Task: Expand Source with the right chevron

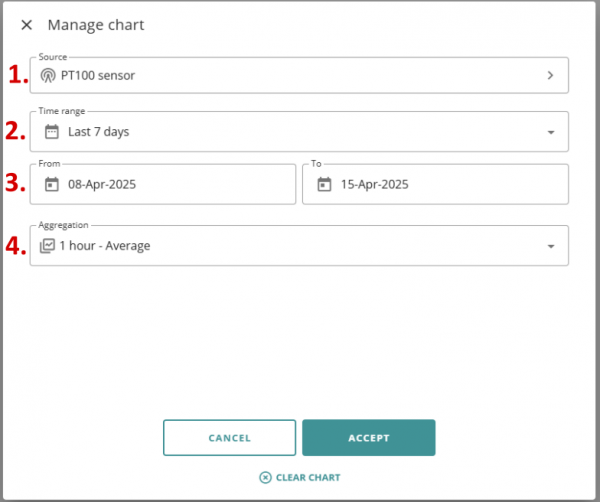Action: (x=550, y=75)
